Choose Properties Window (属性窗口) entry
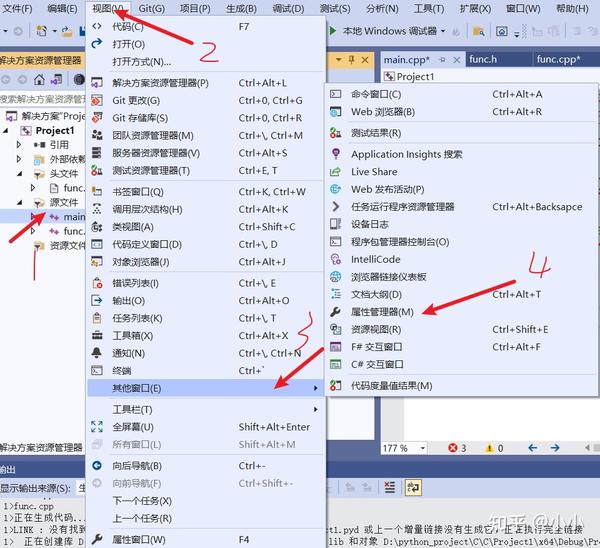 [x=207, y=539]
